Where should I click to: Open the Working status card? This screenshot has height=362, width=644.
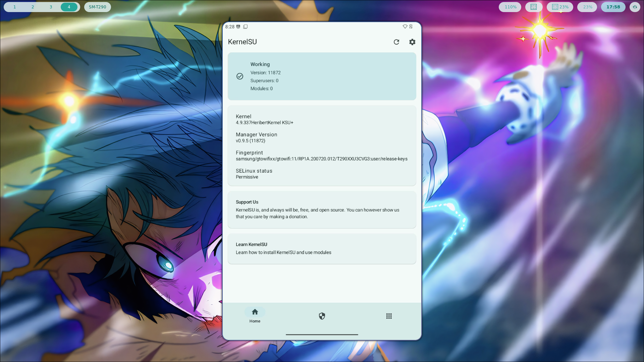tap(322, 76)
